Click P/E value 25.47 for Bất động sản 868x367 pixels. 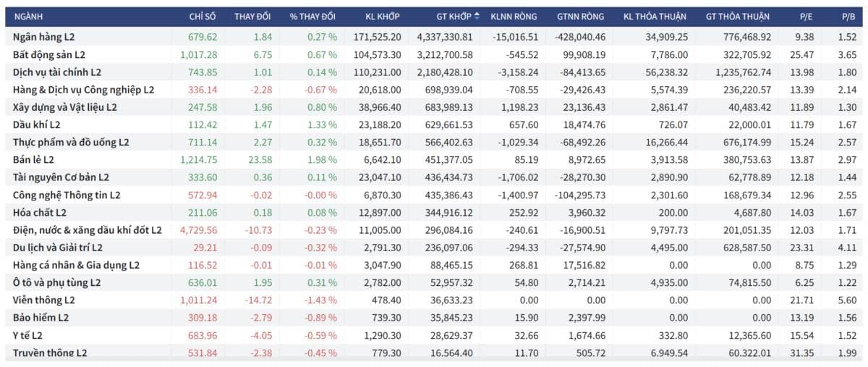click(804, 54)
